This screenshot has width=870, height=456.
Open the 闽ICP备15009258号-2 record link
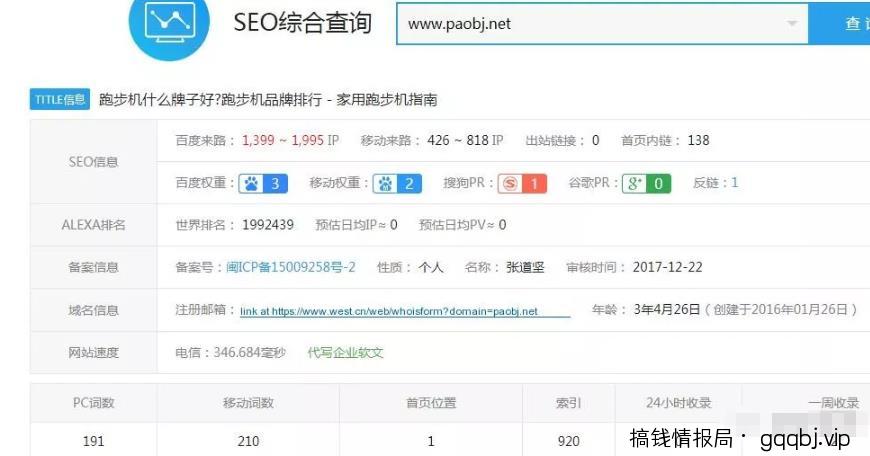[x=291, y=267]
